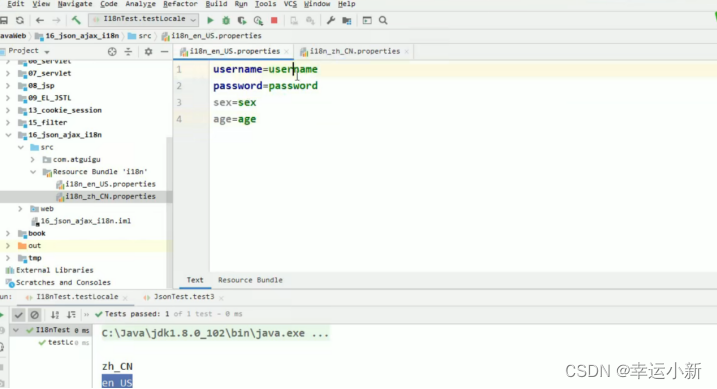The height and width of the screenshot is (389, 717).
Task: Click en_US output in console
Action: pyautogui.click(x=117, y=382)
